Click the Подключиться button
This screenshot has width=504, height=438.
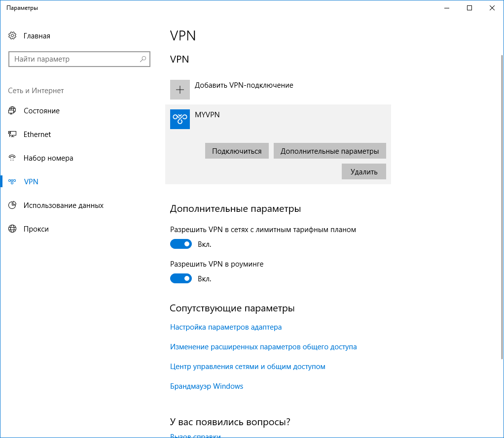click(x=237, y=151)
